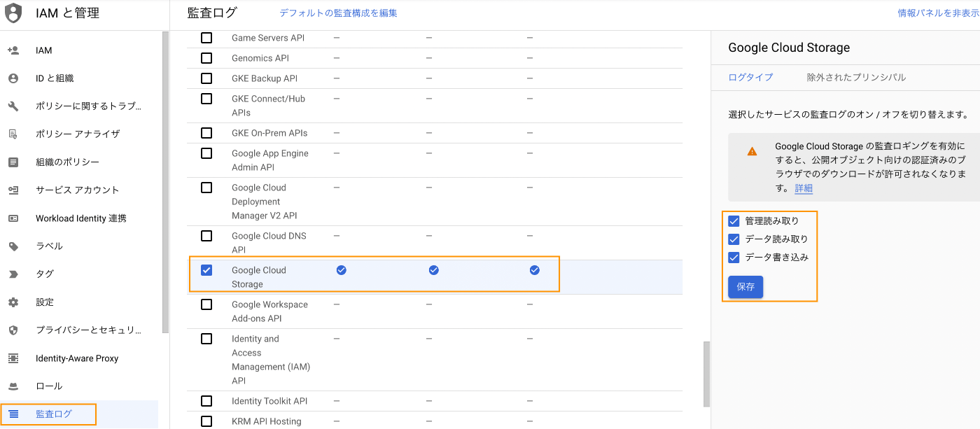Click the IAM & Admin shield logo icon

click(14, 13)
